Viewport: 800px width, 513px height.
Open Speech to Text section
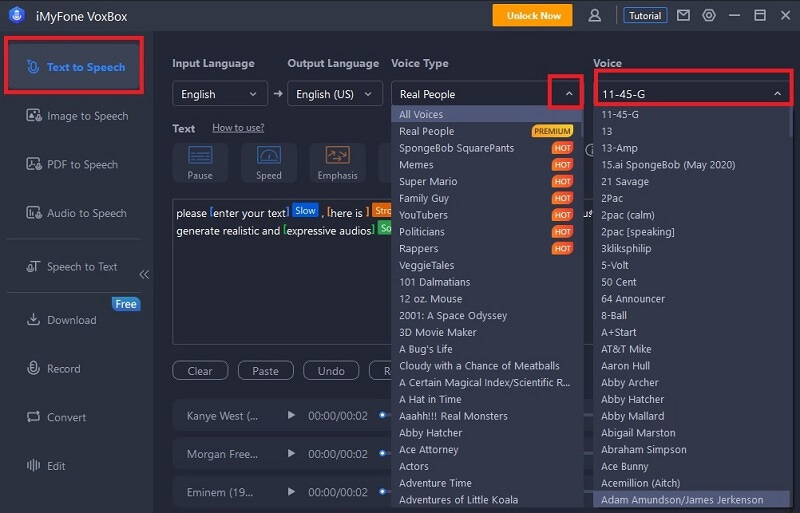pyautogui.click(x=71, y=266)
